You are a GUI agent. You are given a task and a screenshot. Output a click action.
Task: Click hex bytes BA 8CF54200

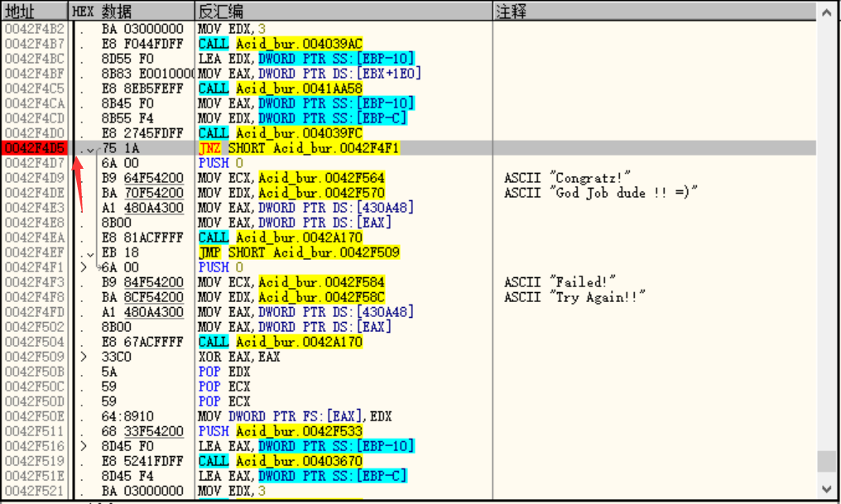tap(142, 298)
